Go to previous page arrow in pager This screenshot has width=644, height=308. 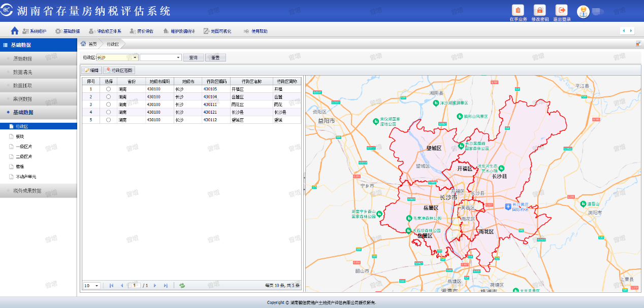121,286
